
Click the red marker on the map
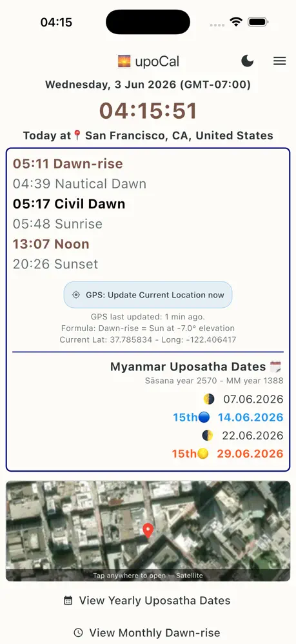coord(148,530)
